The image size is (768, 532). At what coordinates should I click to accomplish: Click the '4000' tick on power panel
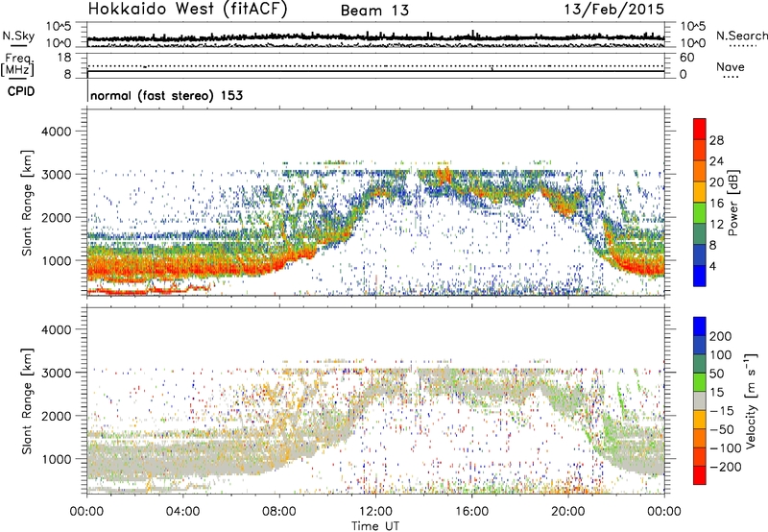[x=57, y=132]
